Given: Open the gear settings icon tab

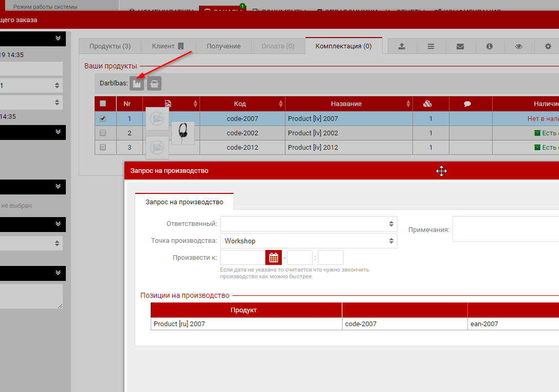Looking at the screenshot, I should click(x=548, y=46).
